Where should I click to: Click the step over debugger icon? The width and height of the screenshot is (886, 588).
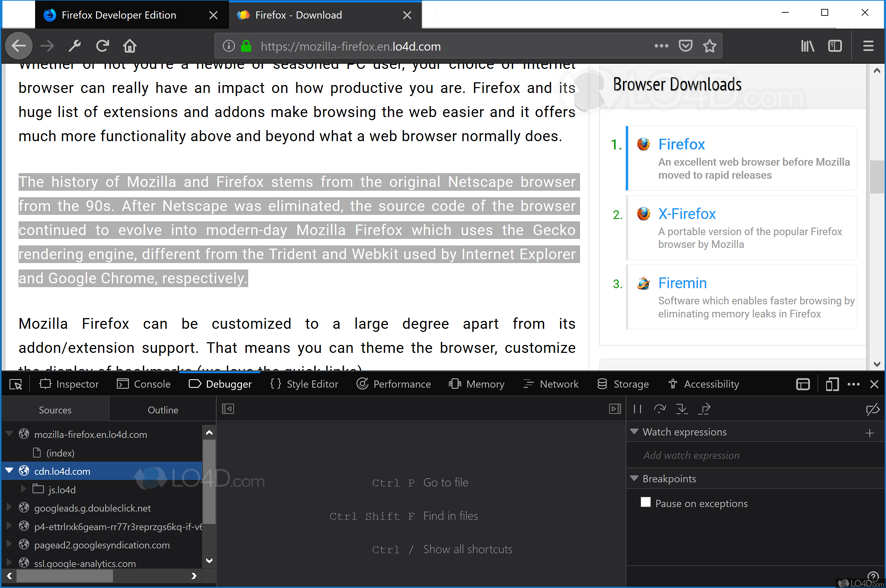(660, 409)
